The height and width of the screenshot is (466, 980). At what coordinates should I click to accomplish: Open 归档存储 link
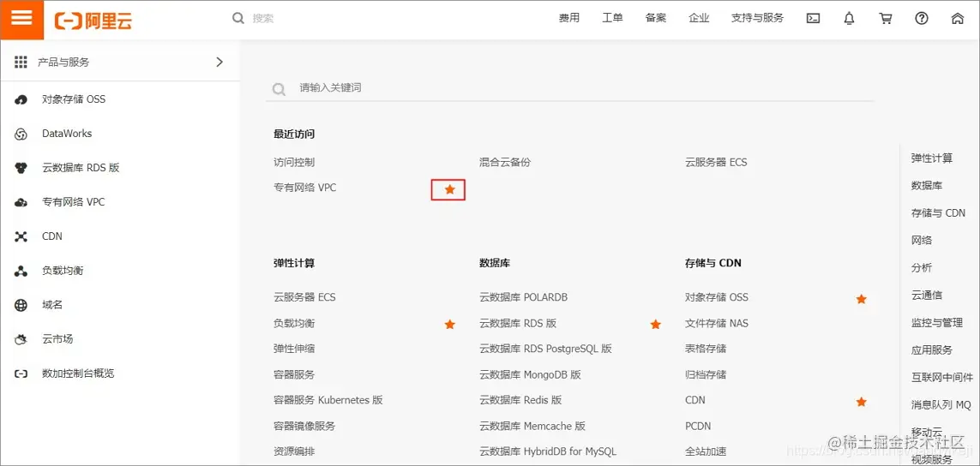706,375
